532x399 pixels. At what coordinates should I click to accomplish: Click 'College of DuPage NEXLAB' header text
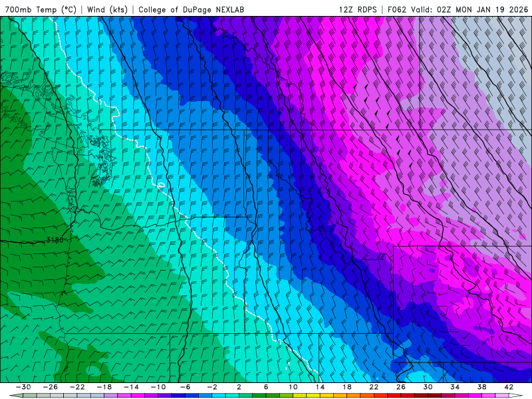point(191,9)
